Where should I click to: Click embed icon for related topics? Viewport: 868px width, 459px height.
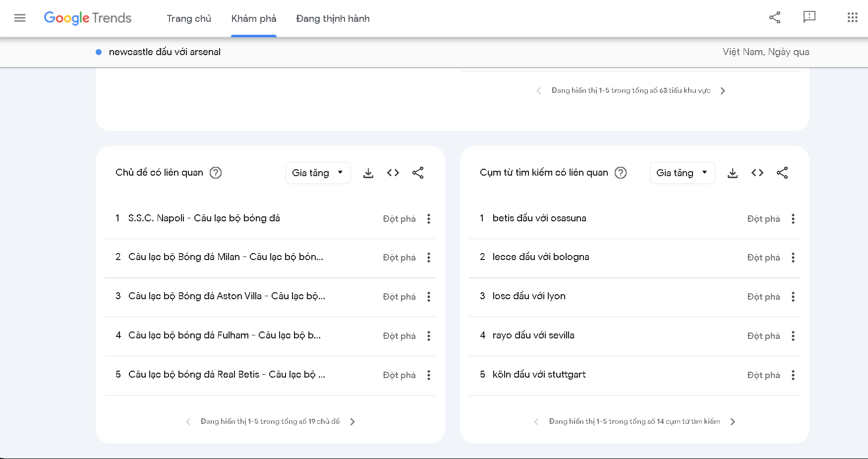tap(393, 173)
